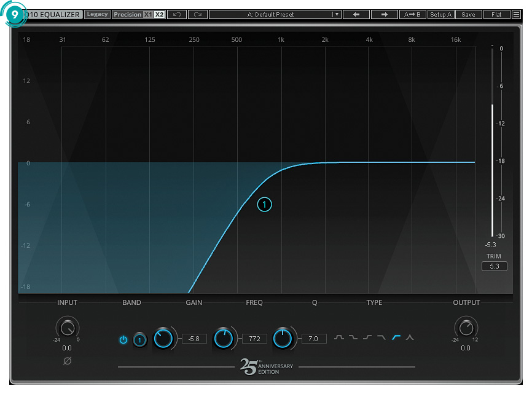Redo the last undone change
This screenshot has width=532, height=394.
coord(198,14)
